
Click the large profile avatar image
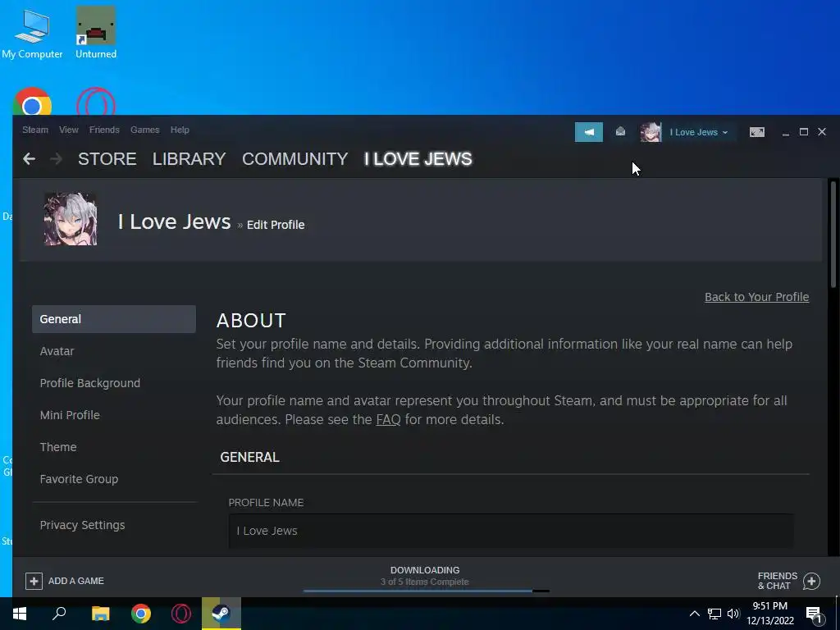pos(71,219)
